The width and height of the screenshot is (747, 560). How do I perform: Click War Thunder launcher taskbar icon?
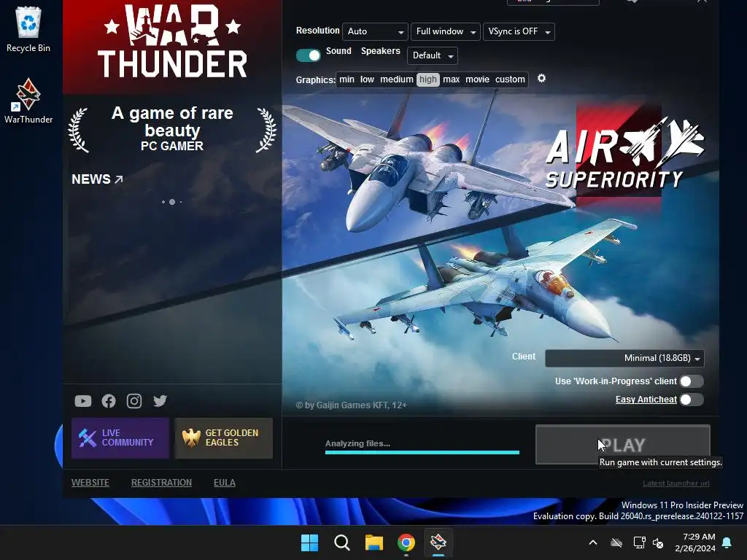pos(438,542)
